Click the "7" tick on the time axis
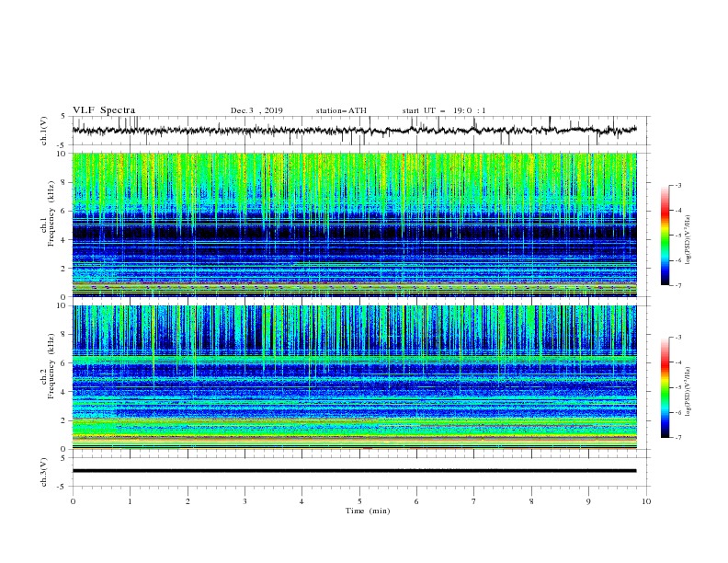728x563 pixels. pyautogui.click(x=474, y=501)
